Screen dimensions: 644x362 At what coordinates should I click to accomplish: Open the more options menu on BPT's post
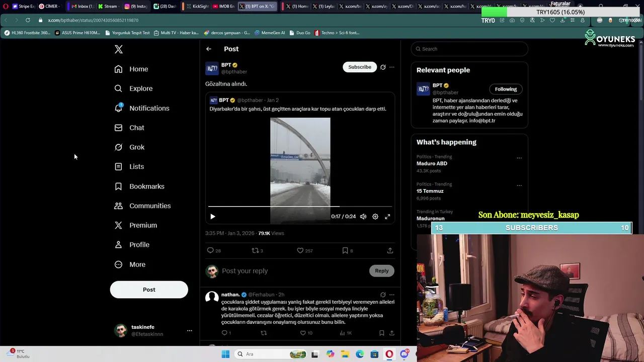point(392,67)
